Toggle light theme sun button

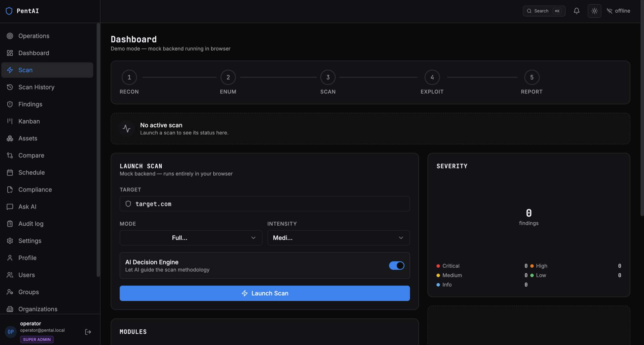(594, 11)
